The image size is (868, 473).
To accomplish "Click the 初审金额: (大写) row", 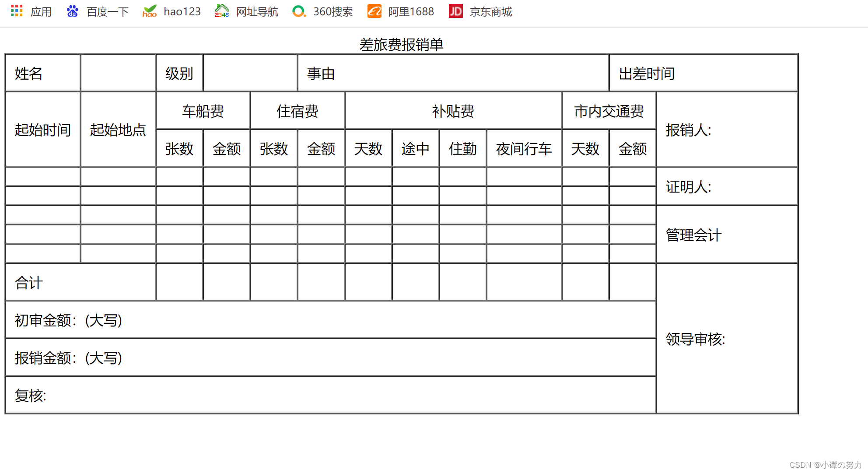I will coord(331,320).
